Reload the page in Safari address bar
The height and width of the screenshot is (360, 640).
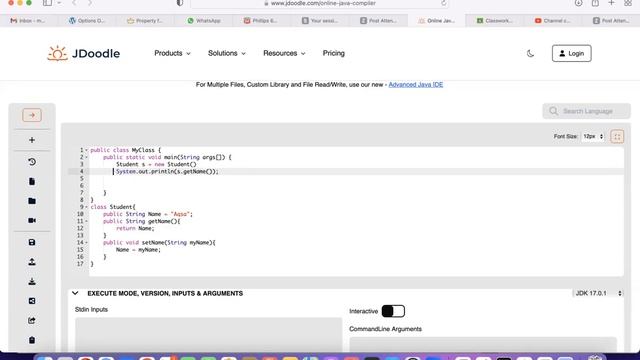(443, 3)
